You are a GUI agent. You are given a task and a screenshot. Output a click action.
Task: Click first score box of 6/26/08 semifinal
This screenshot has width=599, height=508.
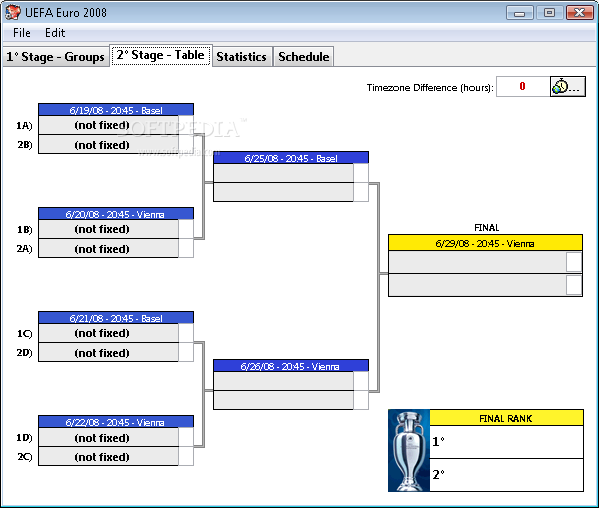point(361,381)
